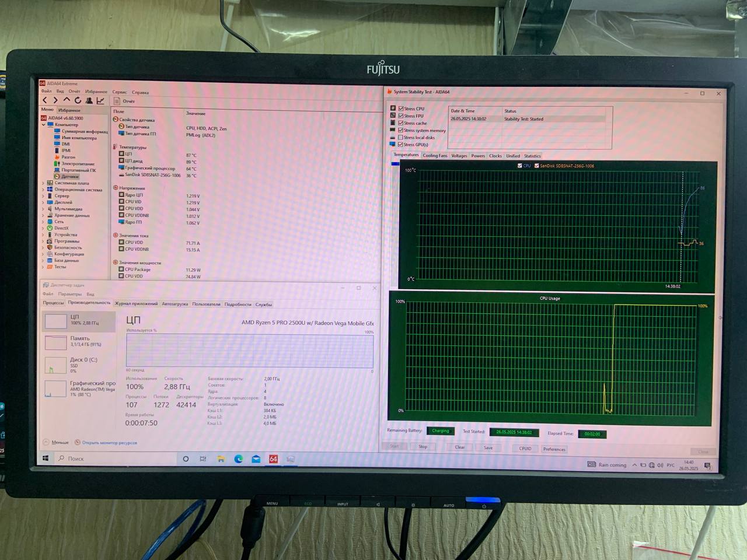The height and width of the screenshot is (560, 747).
Task: Click the user manage icon in AIDA64 toolbar
Action: click(89, 100)
